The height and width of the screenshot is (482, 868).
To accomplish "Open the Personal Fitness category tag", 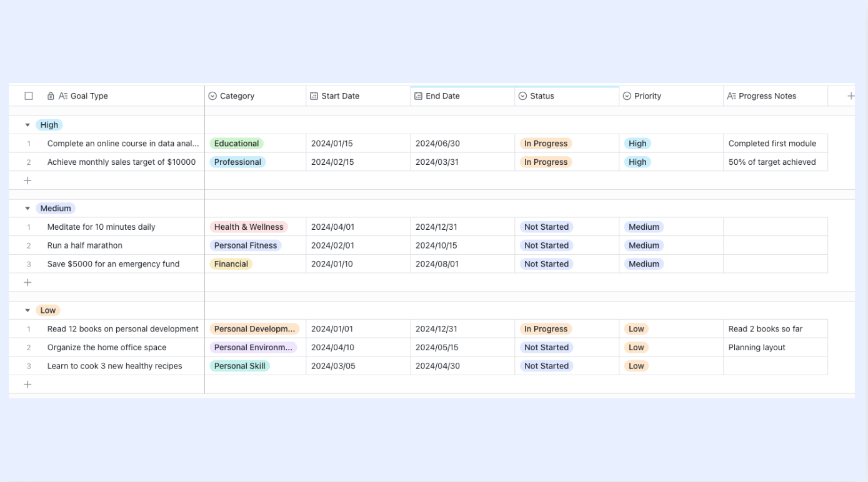I will pyautogui.click(x=246, y=245).
